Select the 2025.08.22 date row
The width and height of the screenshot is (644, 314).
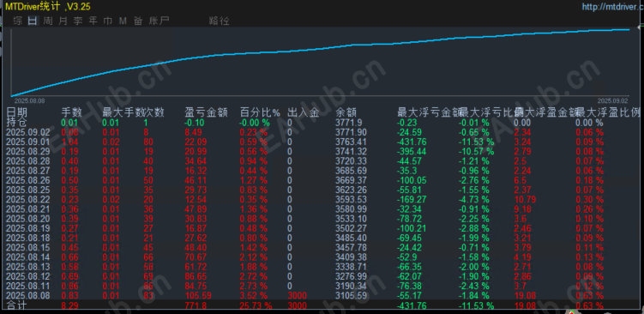click(28, 199)
